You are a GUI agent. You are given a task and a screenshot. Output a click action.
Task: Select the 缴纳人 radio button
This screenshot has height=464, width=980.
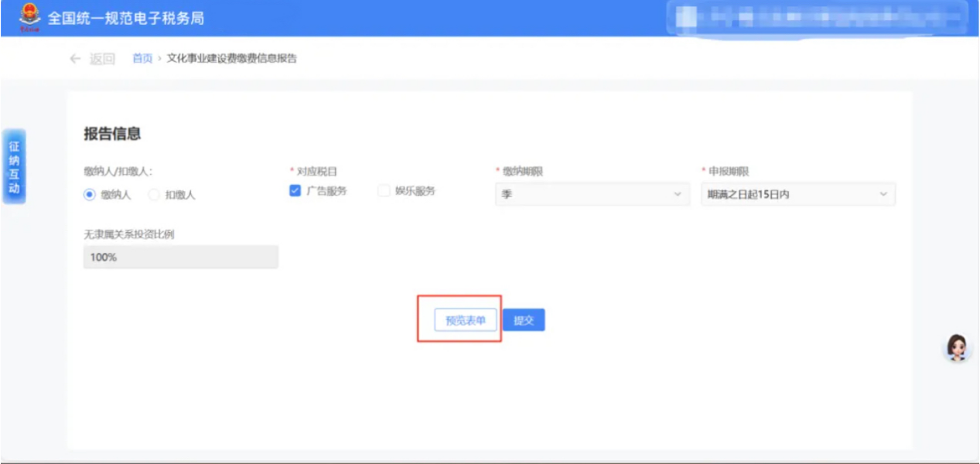pyautogui.click(x=89, y=195)
